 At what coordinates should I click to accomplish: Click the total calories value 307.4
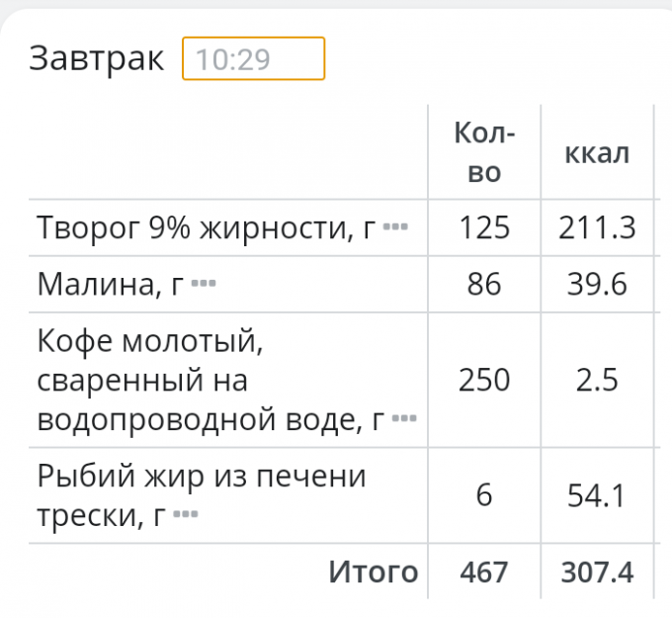pos(597,572)
